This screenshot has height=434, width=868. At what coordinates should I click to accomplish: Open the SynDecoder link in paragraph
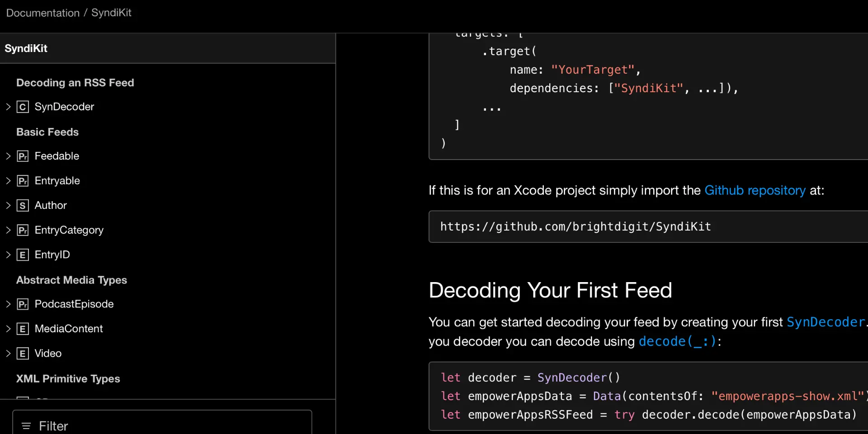point(826,322)
